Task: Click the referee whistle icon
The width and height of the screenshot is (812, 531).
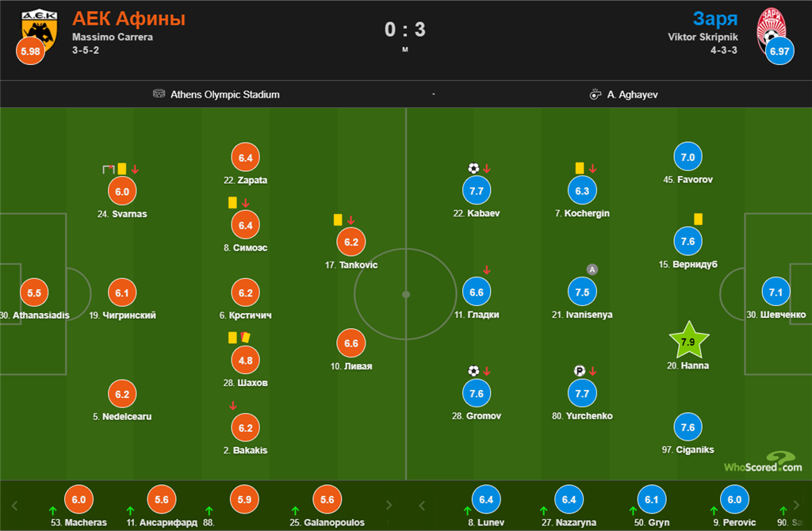Action: (x=595, y=94)
